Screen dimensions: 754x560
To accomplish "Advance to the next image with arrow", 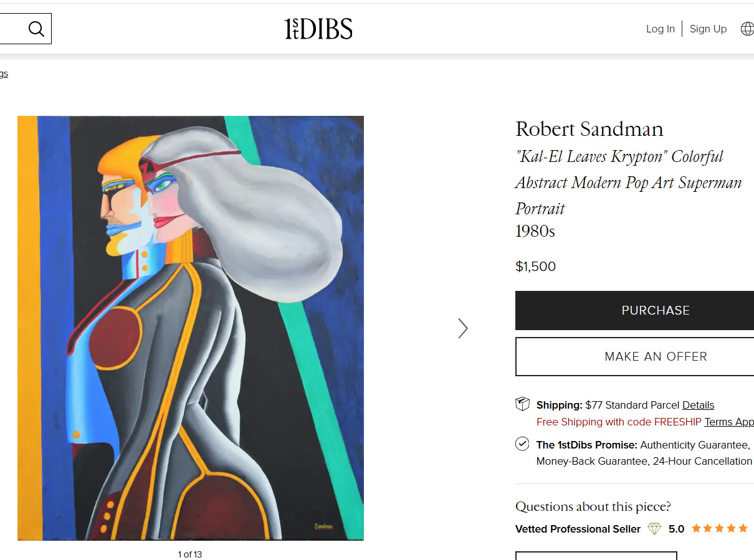I will point(462,328).
